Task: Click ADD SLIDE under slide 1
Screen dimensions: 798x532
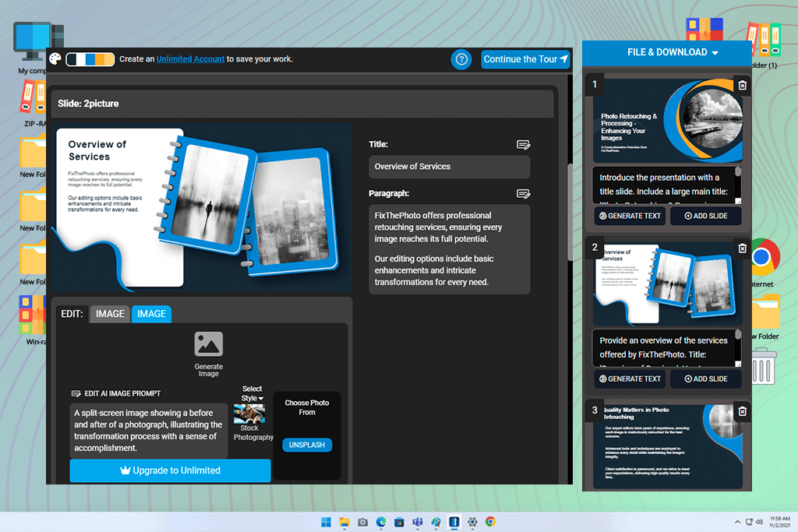Action: tap(705, 216)
